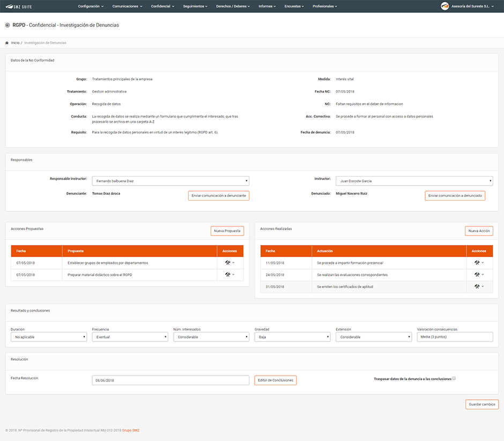504x441 pixels.
Task: Click the Asesoría del Sureste company avatar
Action: (x=445, y=6)
